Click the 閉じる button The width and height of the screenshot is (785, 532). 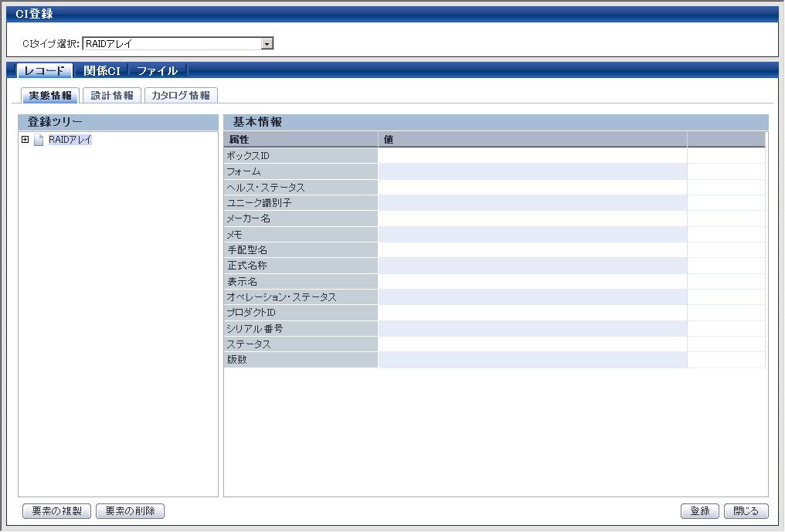(746, 511)
